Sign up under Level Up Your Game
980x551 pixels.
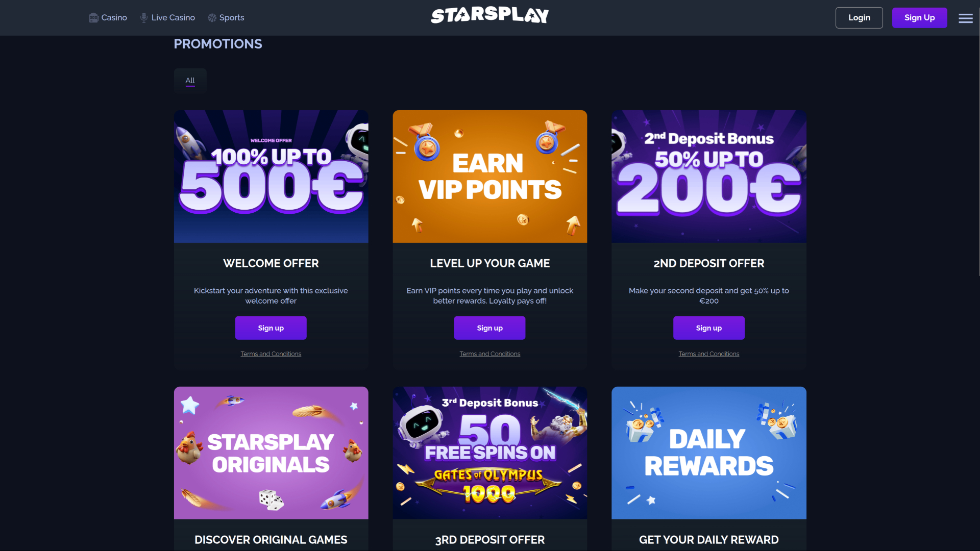(489, 328)
